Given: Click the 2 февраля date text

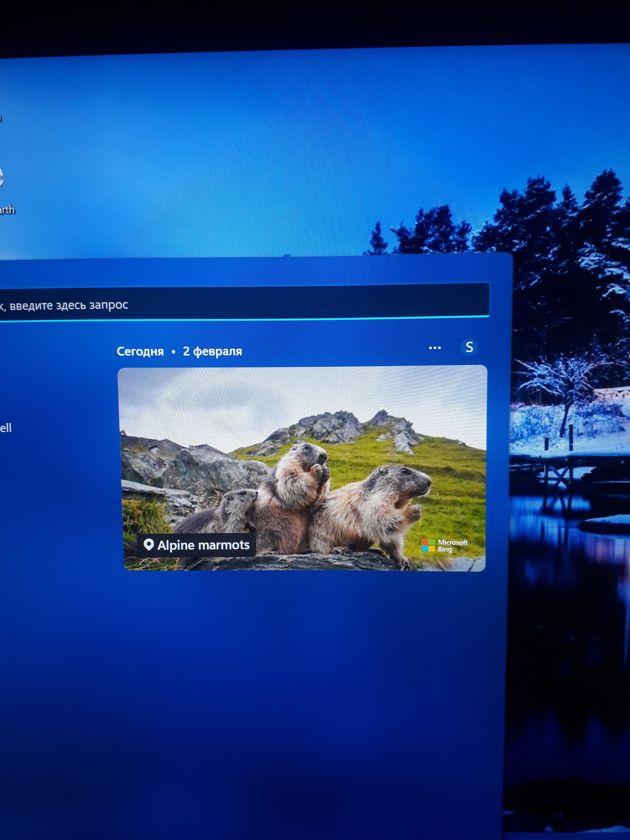Looking at the screenshot, I should (212, 352).
